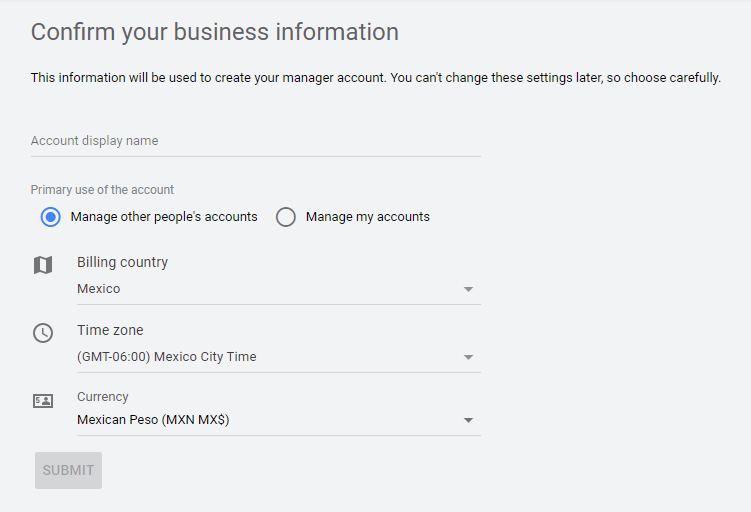
Task: Click the Mexico value in Billing country
Action: 99,289
